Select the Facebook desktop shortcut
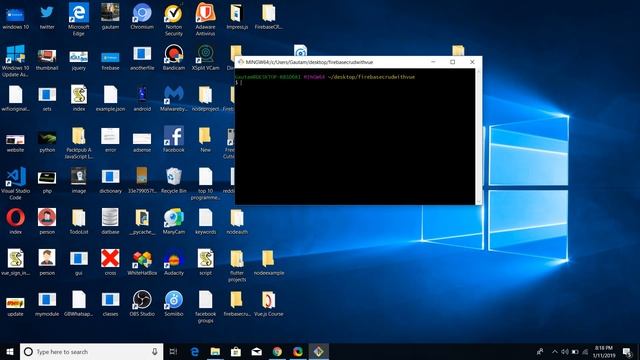This screenshot has height=360, width=640. pyautogui.click(x=173, y=139)
